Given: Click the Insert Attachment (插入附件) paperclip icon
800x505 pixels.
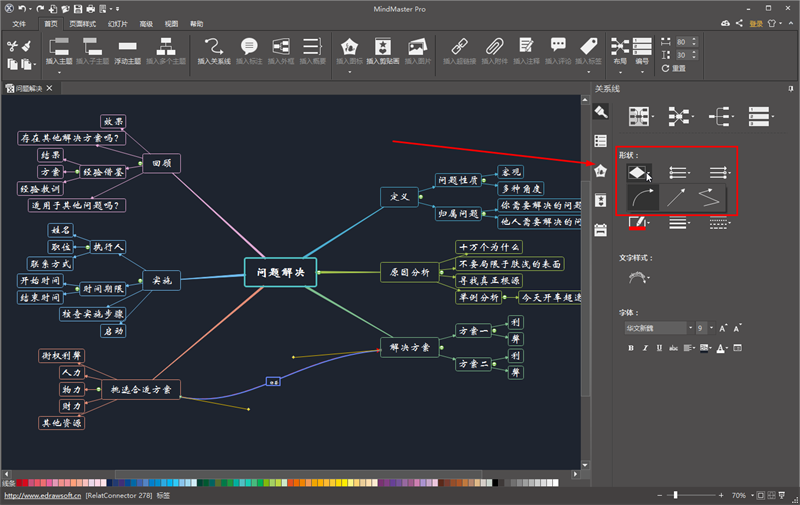Looking at the screenshot, I should (492, 47).
